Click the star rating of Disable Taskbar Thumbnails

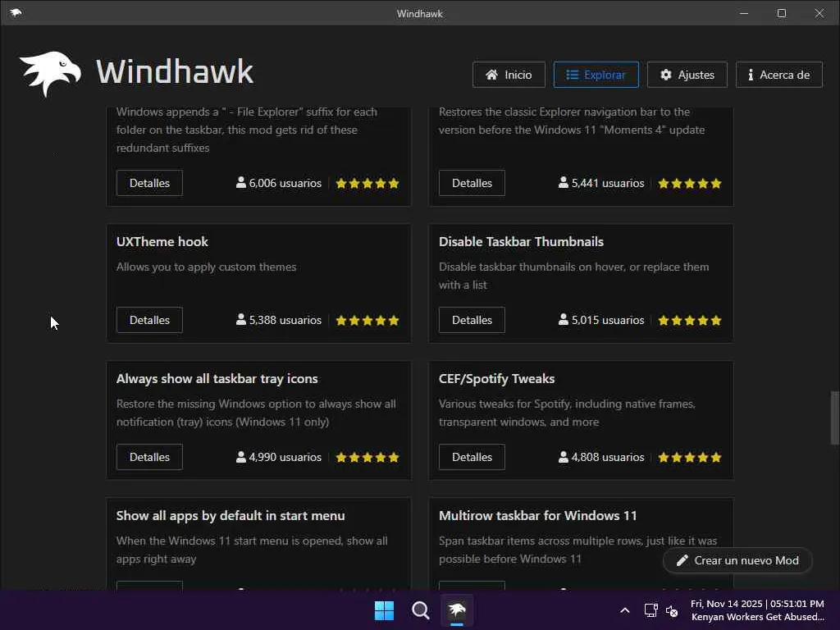click(x=690, y=321)
